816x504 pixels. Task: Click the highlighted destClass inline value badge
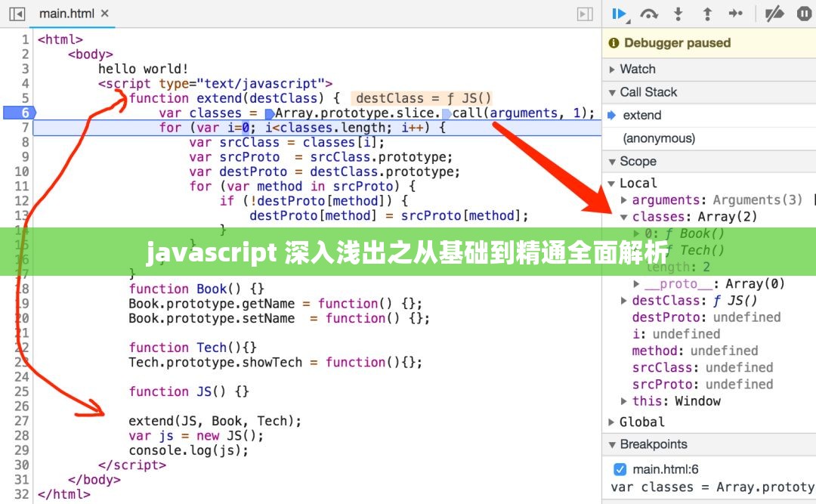[420, 97]
